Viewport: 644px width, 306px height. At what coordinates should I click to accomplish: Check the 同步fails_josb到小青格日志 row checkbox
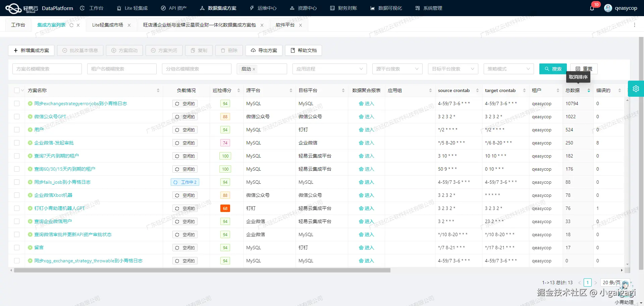click(17, 182)
